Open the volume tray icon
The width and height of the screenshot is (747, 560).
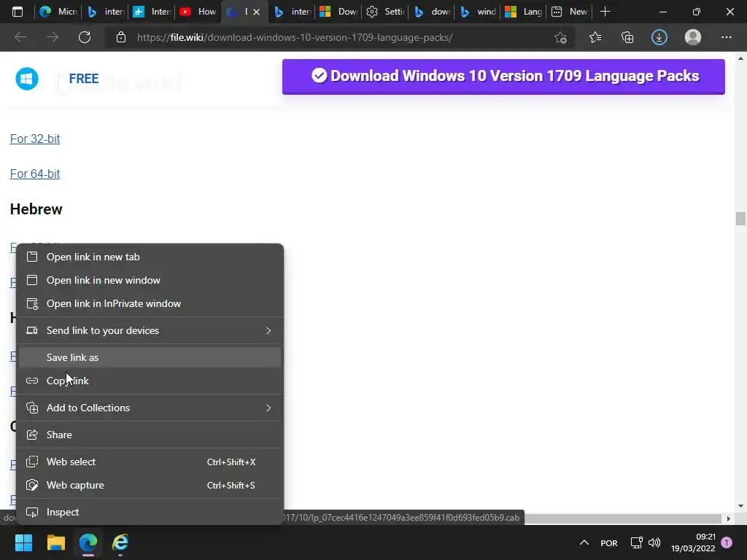pos(654,542)
